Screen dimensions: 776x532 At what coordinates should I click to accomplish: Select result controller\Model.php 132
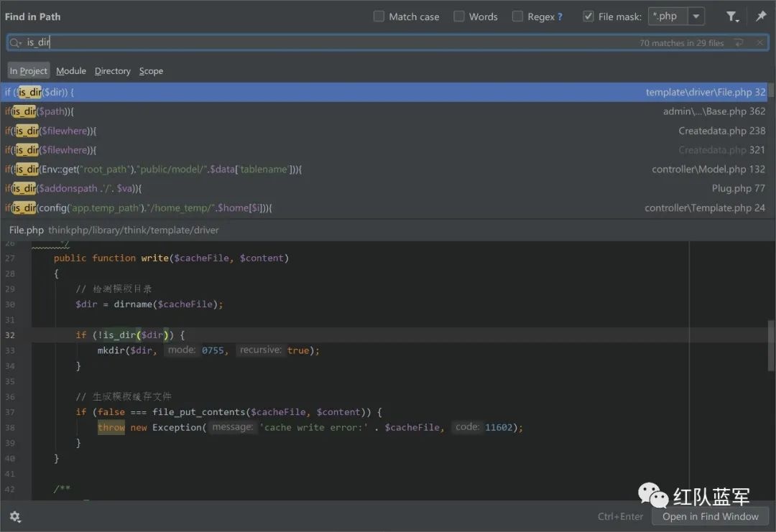(384, 169)
